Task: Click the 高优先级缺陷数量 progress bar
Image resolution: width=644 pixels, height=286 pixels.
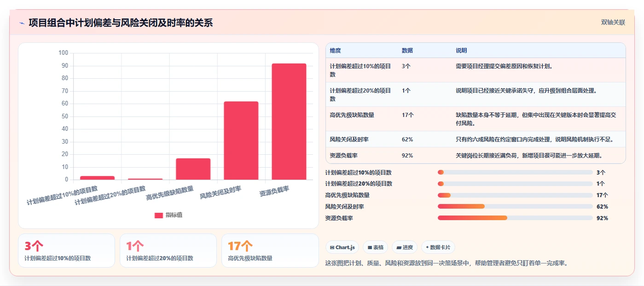Action: pos(515,195)
